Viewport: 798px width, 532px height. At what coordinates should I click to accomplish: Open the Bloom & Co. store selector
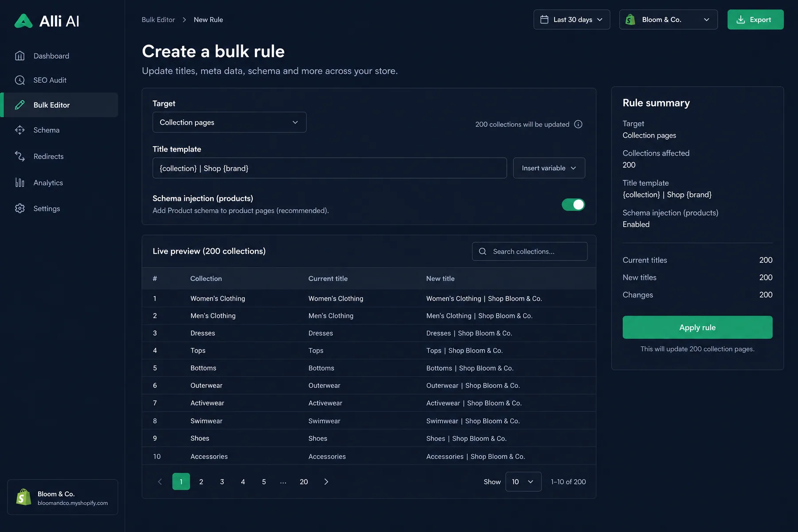[x=669, y=20]
